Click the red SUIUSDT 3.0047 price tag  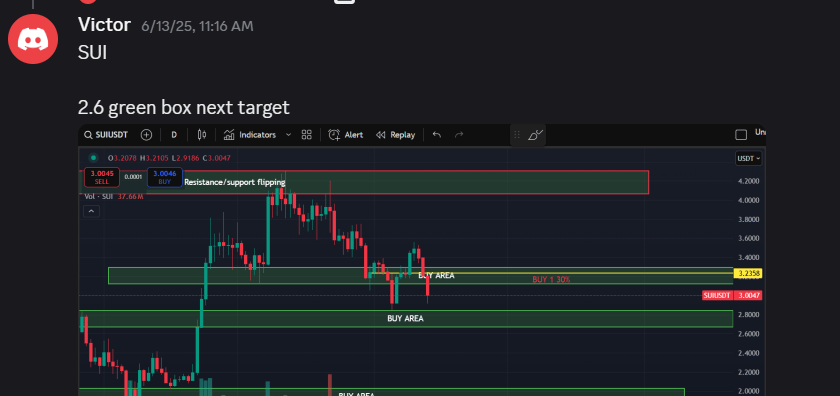coord(732,295)
